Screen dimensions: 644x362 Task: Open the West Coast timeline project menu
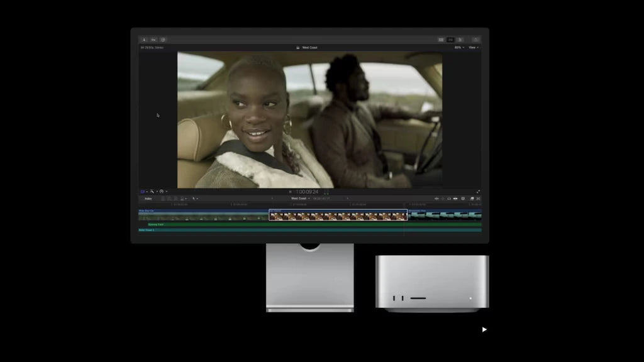click(x=299, y=199)
